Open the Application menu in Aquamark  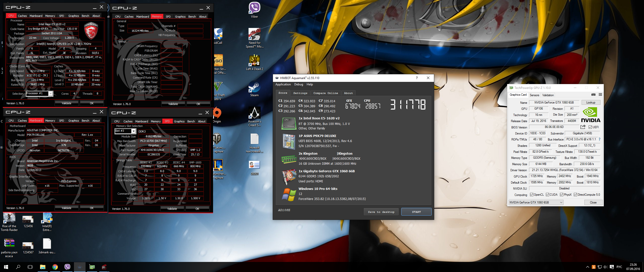[283, 84]
